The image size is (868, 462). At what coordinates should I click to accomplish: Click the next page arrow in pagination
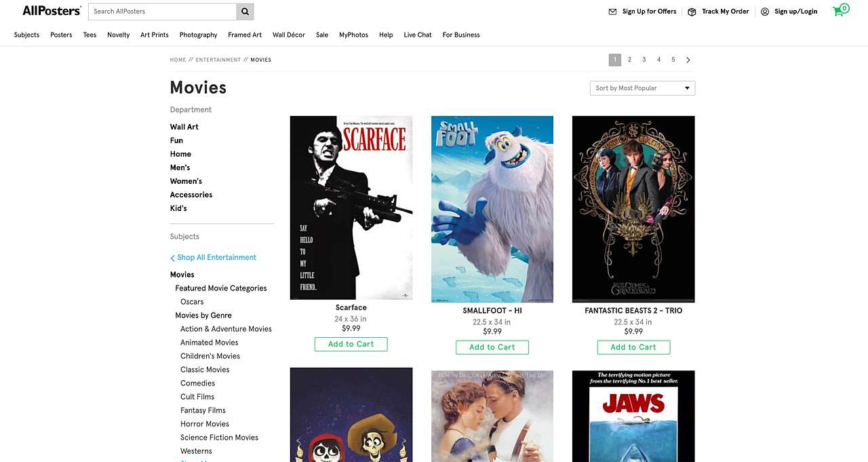(688, 60)
